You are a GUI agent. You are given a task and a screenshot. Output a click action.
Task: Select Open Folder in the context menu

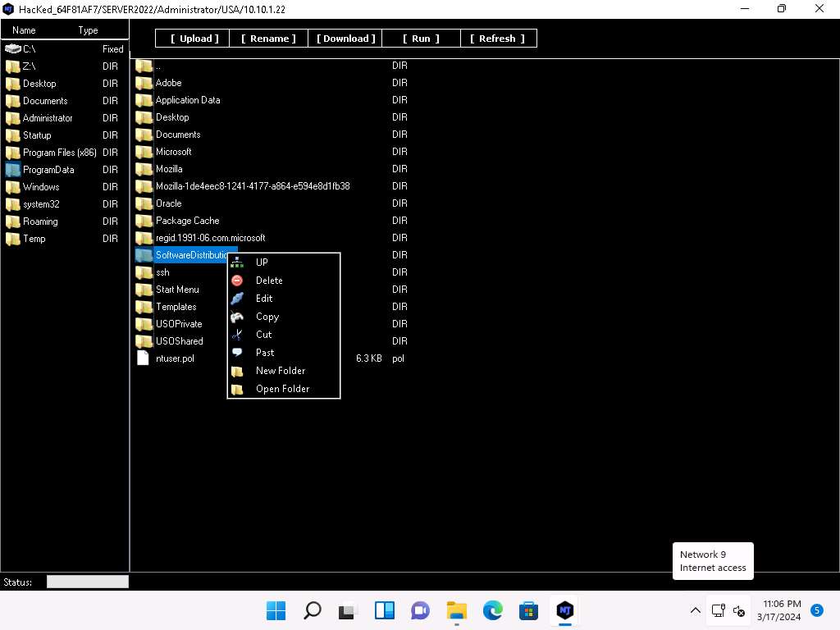282,389
